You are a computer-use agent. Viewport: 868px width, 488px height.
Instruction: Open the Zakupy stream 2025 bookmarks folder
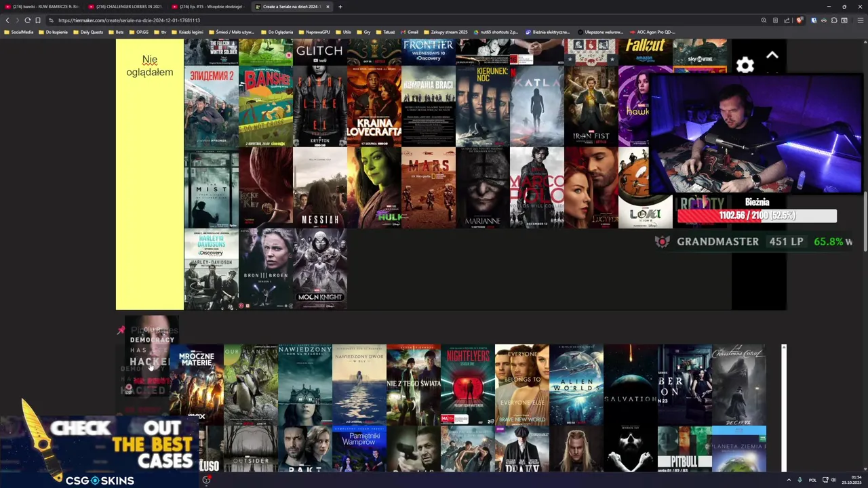[x=446, y=32]
